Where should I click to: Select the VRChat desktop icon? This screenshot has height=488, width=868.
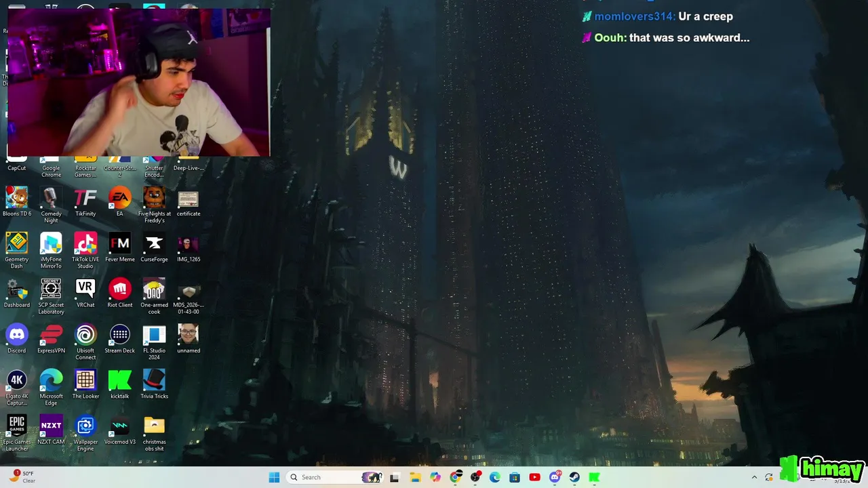85,293
